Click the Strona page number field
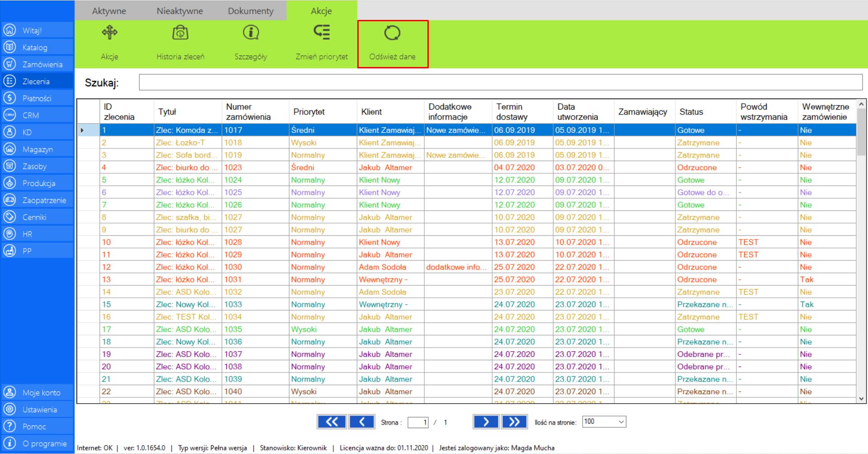Screen dimensions: 868x454 (418, 422)
